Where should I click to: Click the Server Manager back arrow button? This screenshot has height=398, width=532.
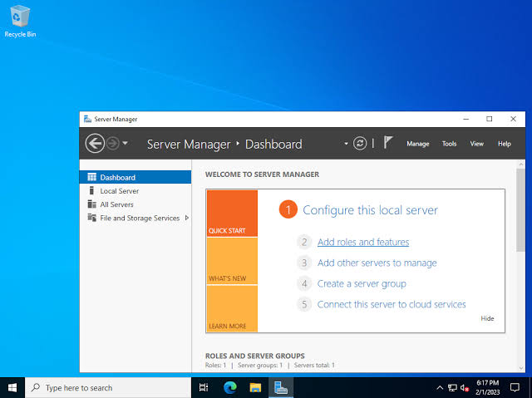(95, 144)
